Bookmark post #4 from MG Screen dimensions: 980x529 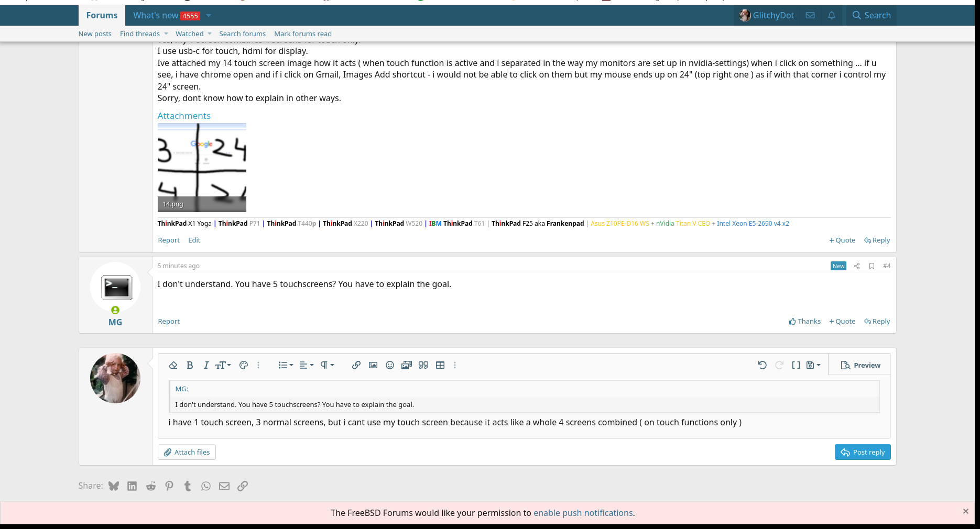click(872, 266)
